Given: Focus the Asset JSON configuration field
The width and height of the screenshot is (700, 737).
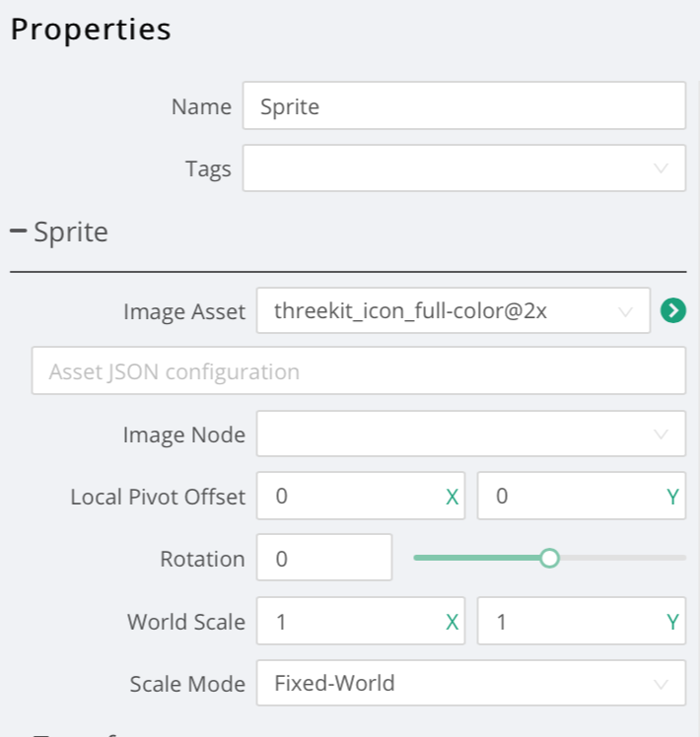Looking at the screenshot, I should [358, 371].
